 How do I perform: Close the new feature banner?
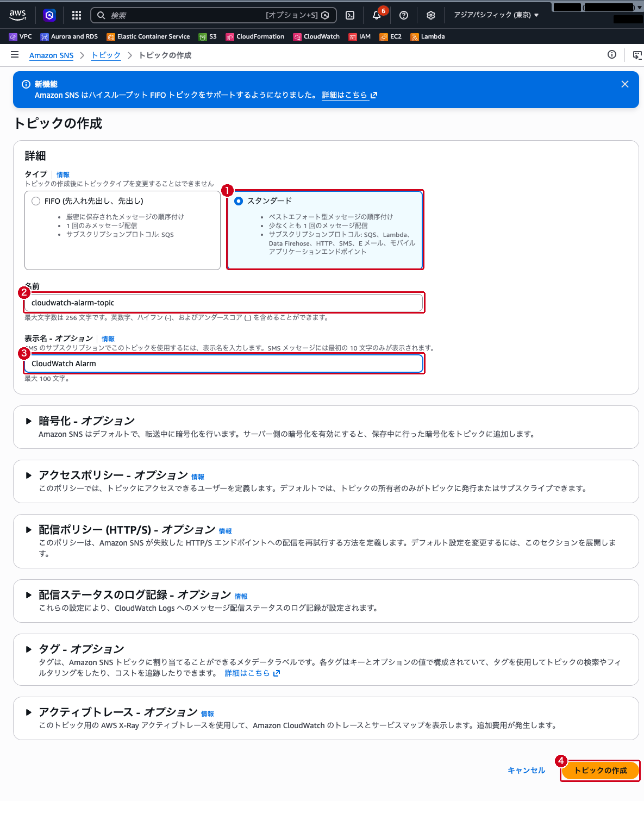pos(625,84)
